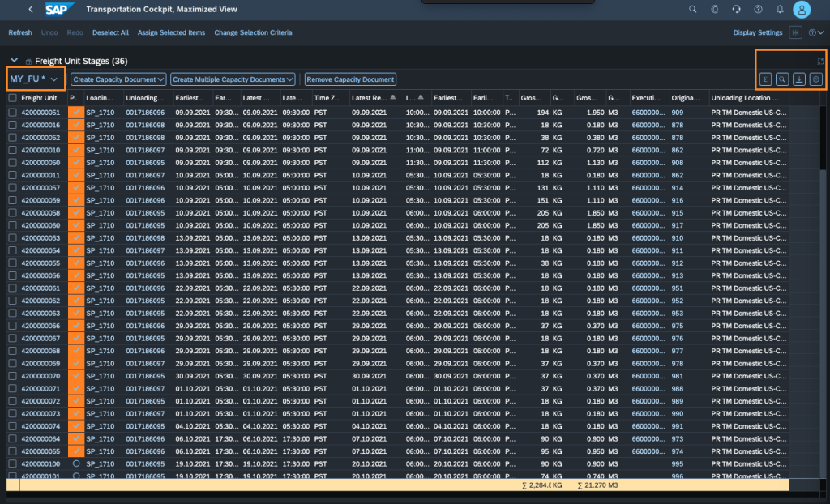This screenshot has height=504, width=830.
Task: Click the sigma totals icon
Action: [765, 79]
